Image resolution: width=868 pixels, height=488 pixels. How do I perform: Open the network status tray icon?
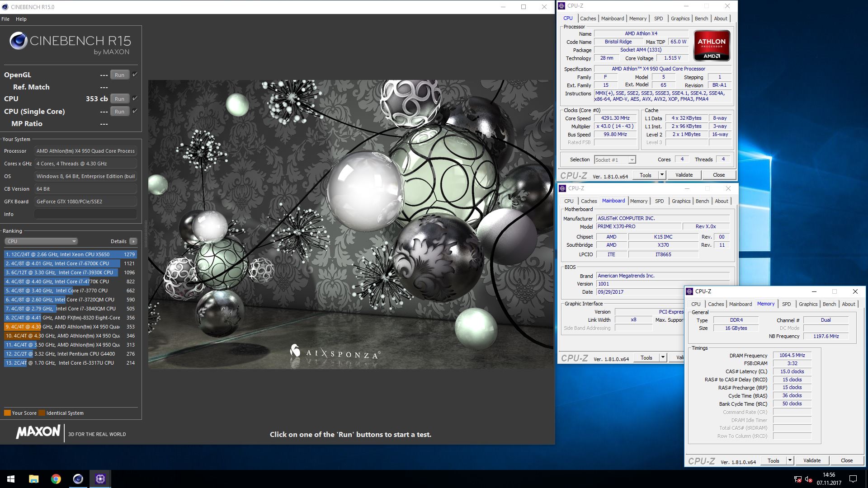coord(798,479)
